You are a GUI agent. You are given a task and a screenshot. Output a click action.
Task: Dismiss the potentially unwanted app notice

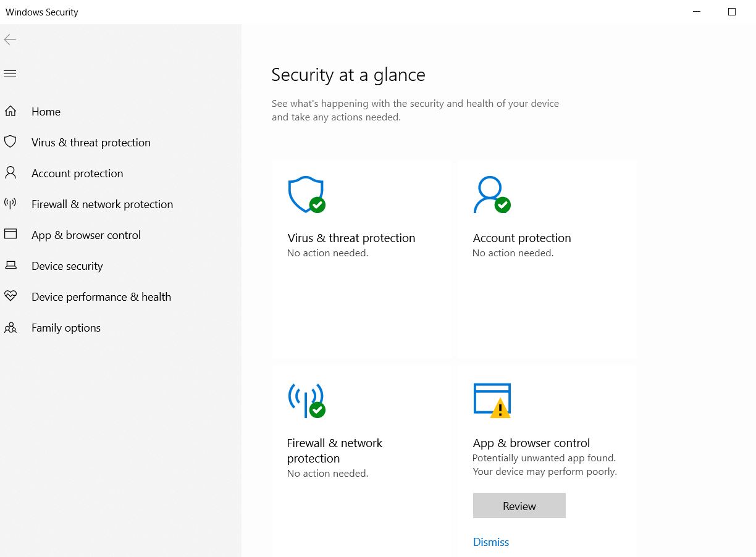(x=490, y=542)
